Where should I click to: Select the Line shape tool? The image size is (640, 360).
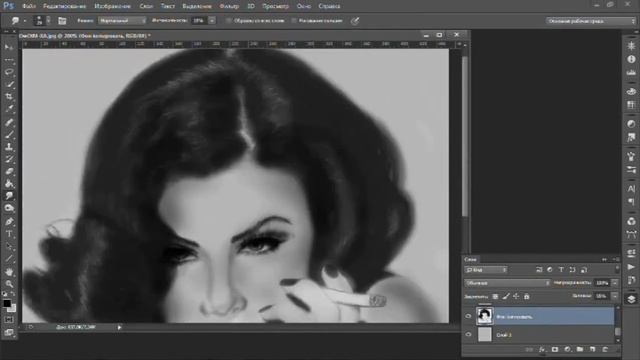tap(9, 259)
